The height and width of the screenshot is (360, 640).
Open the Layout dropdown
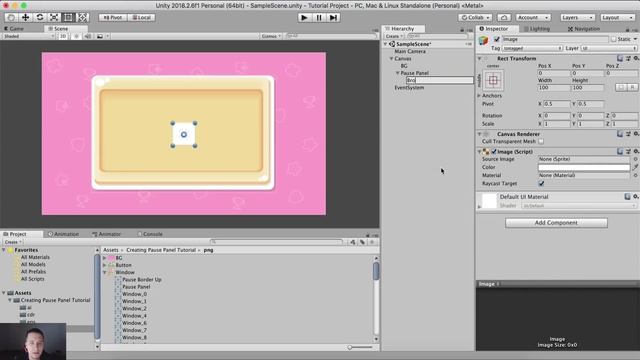[618, 18]
